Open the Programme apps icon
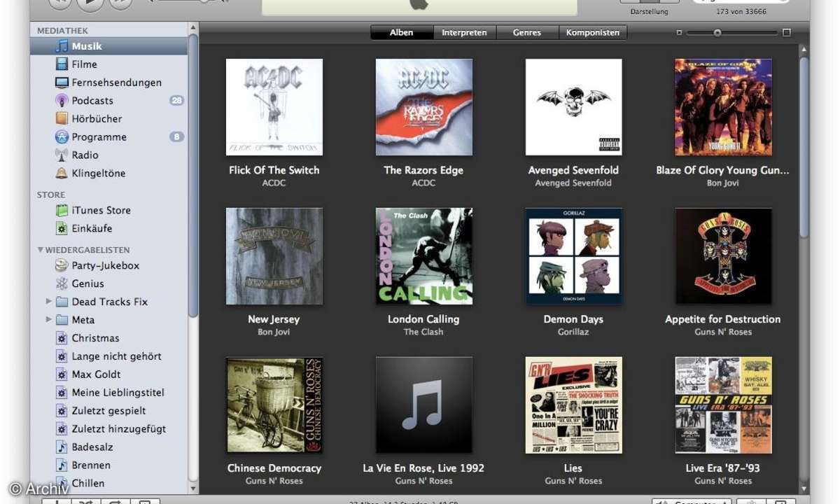The width and height of the screenshot is (840, 504). 62,137
